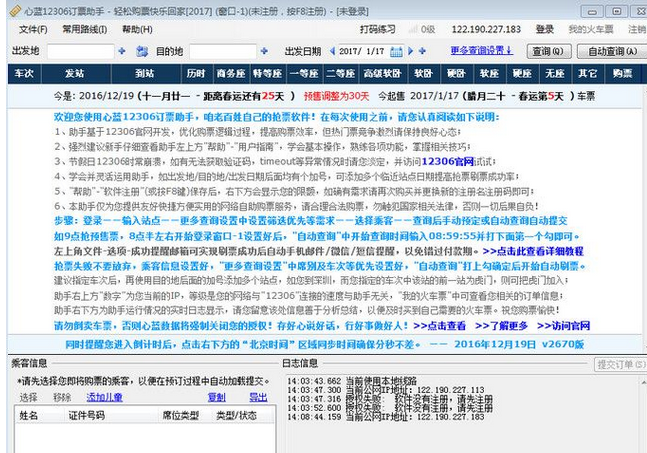Viewport: 647px width, 453px height.
Task: Click the IP address 122.190.227.183
Action: coord(486,29)
